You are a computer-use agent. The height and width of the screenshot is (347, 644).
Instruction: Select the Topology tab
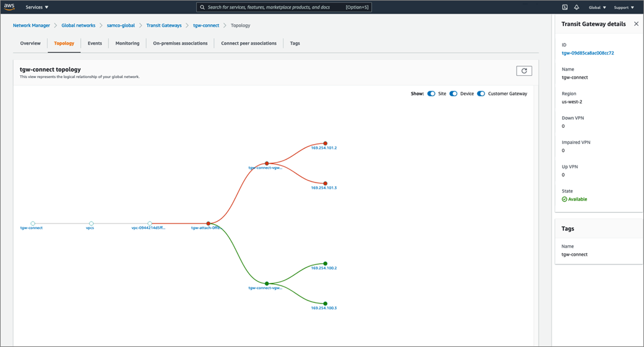coord(64,43)
